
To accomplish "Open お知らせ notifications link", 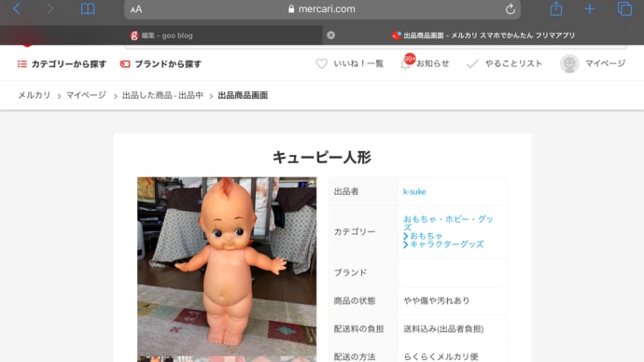I will click(x=433, y=63).
